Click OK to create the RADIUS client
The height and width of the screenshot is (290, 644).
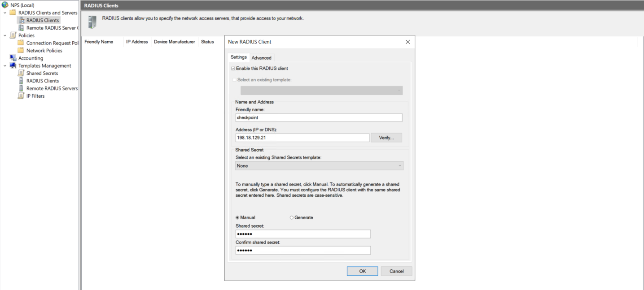coord(362,271)
